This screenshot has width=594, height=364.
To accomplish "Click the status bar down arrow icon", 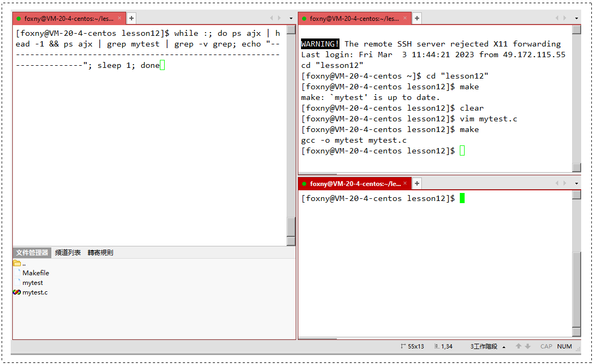I will 528,346.
